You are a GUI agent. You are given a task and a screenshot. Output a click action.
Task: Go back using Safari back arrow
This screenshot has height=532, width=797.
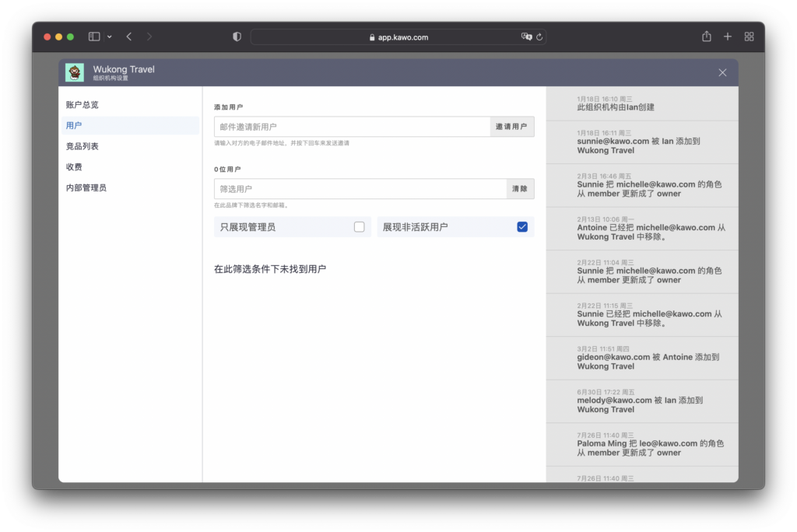pos(129,37)
